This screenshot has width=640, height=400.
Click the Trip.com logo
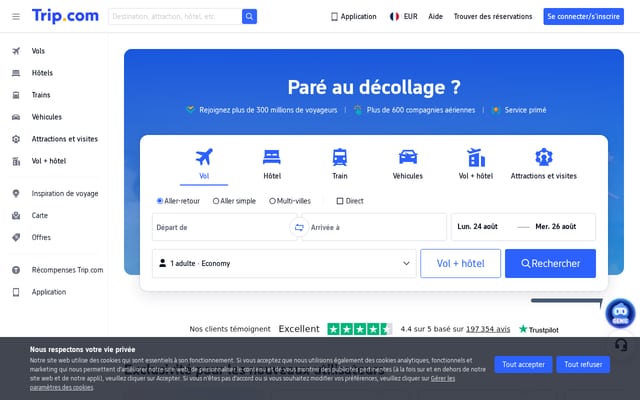coord(65,16)
